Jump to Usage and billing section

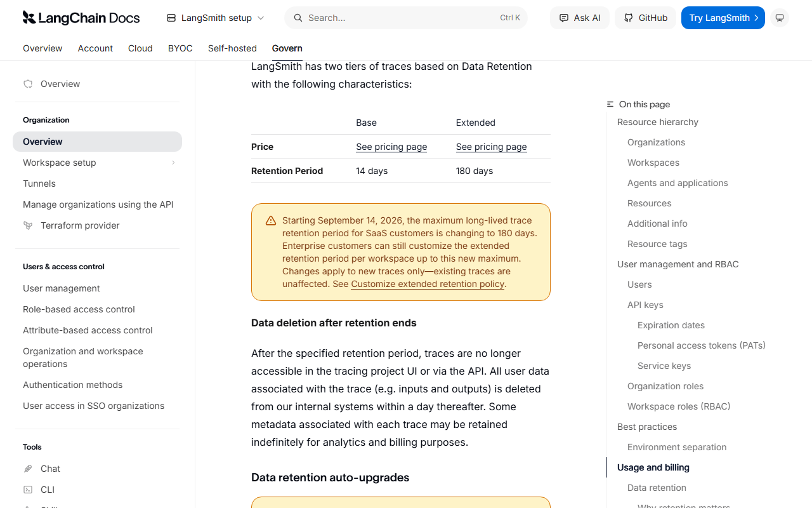tap(653, 467)
